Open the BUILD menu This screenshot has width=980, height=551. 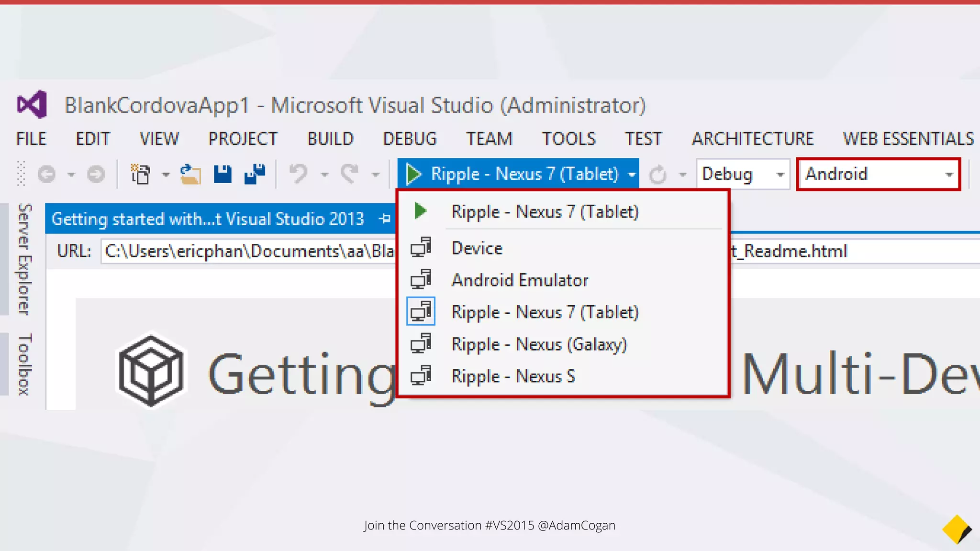coord(330,139)
